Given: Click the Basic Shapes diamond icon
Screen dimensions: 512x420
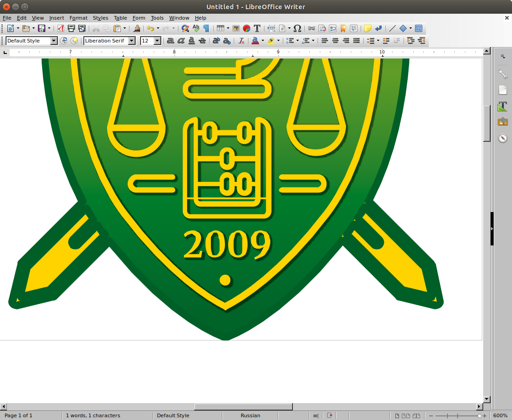Looking at the screenshot, I should coord(403,28).
